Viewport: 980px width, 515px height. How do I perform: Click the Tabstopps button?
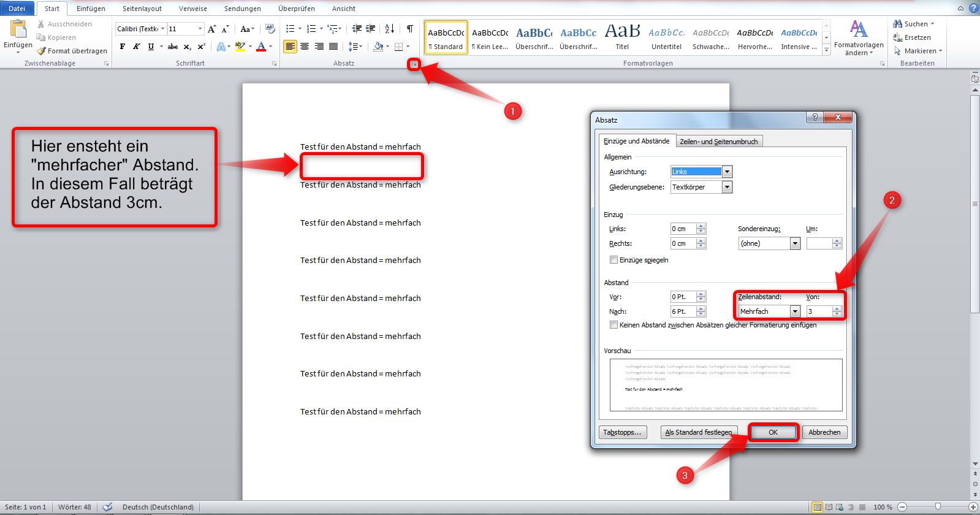click(x=622, y=432)
